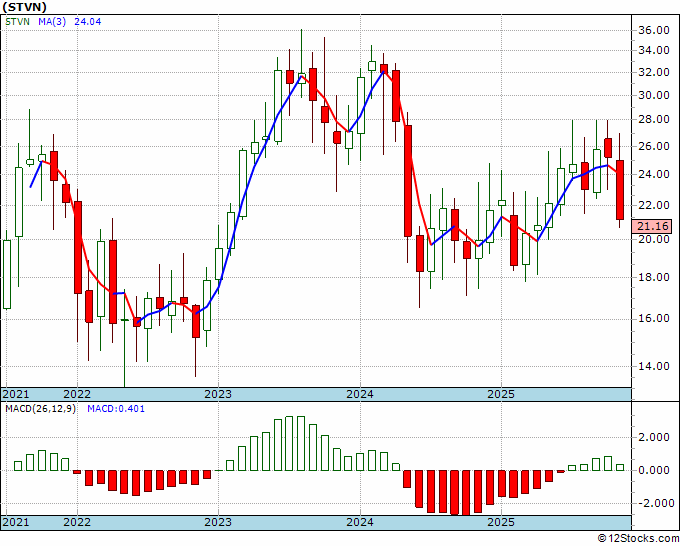The width and height of the screenshot is (680, 546).
Task: Click 2023 on the price chart timeline
Action: click(218, 394)
